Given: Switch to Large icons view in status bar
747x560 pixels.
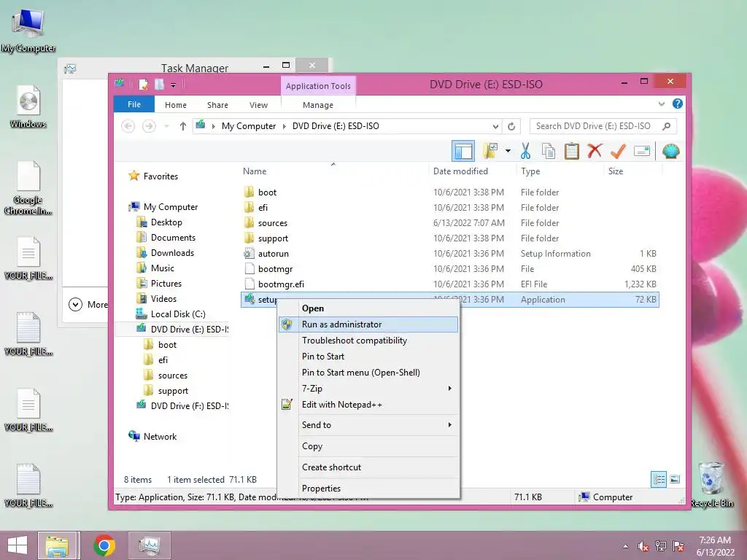Looking at the screenshot, I should pyautogui.click(x=675, y=479).
